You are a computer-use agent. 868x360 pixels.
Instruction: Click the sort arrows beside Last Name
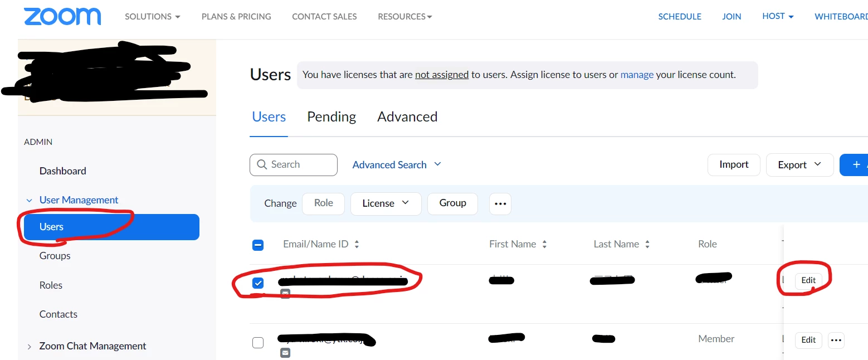(x=647, y=244)
